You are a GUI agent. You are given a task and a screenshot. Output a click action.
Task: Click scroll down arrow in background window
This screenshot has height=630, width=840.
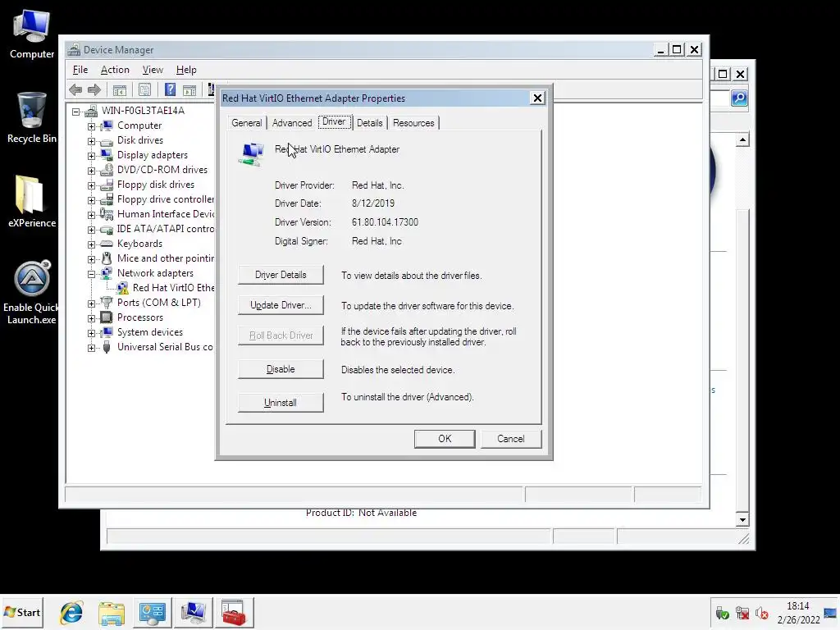pyautogui.click(x=742, y=519)
